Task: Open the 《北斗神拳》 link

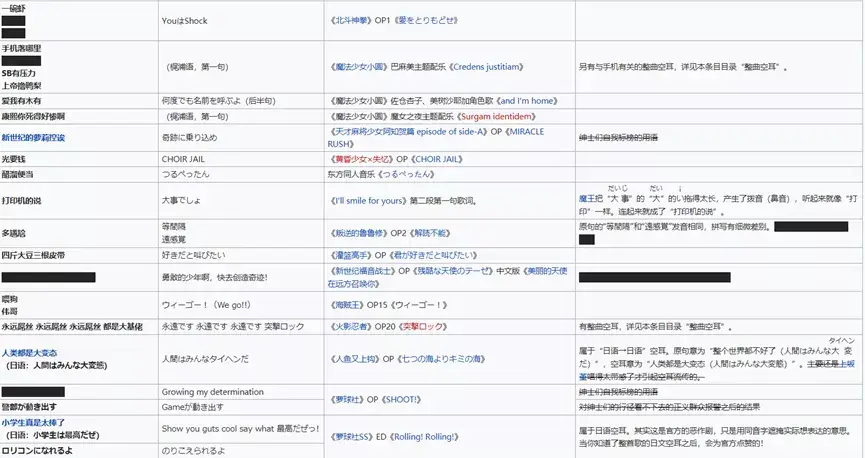Action: tap(350, 20)
